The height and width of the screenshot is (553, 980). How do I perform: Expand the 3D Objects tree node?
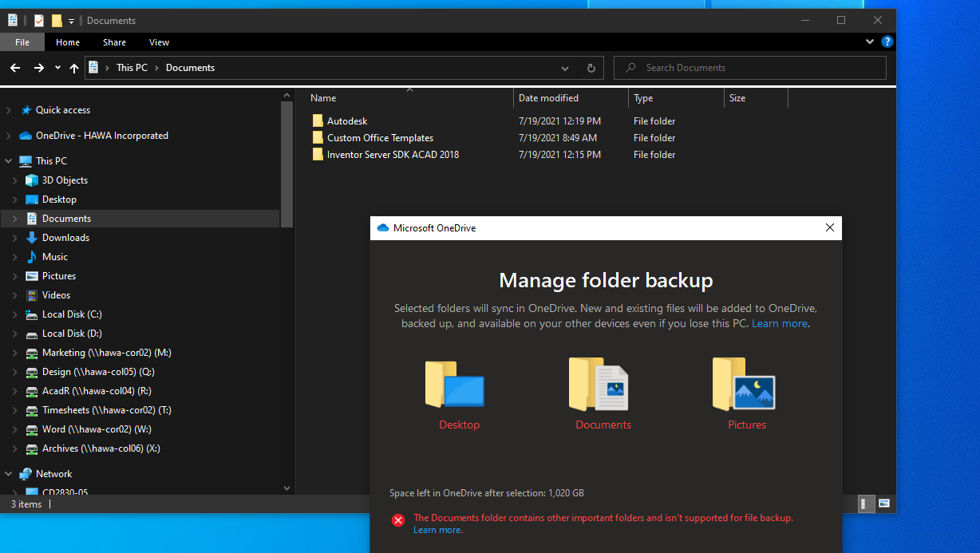point(15,180)
